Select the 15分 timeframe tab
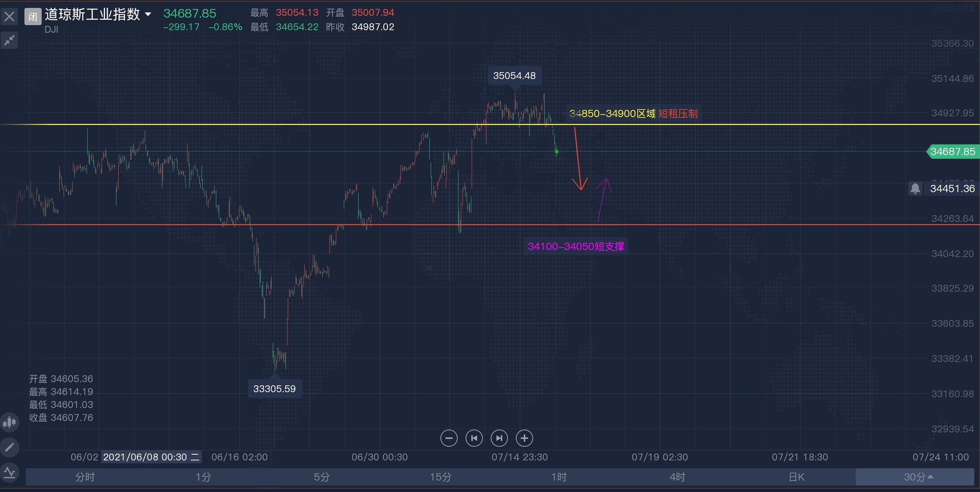The width and height of the screenshot is (980, 492). click(x=441, y=477)
